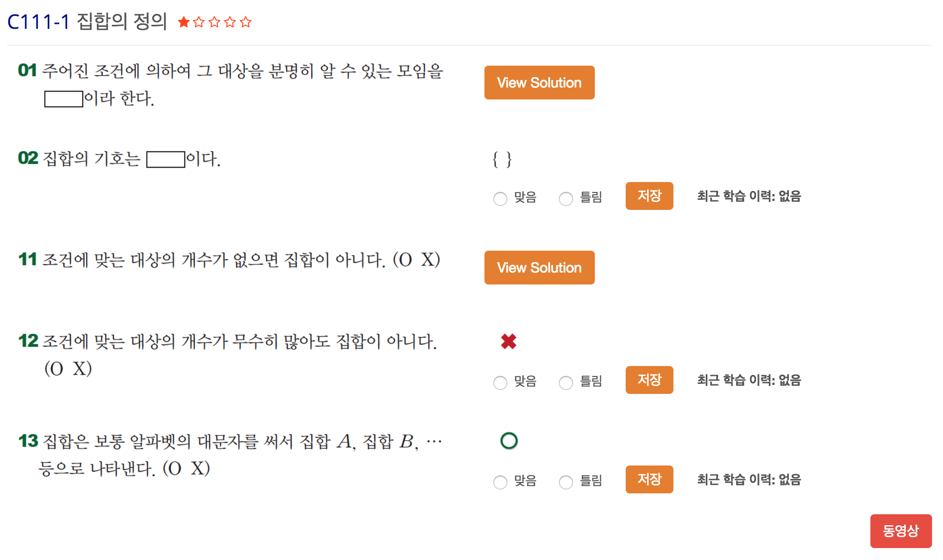Select 맞음 radio for question 13
Viewport: 943px width, 560px height.
coord(500,482)
